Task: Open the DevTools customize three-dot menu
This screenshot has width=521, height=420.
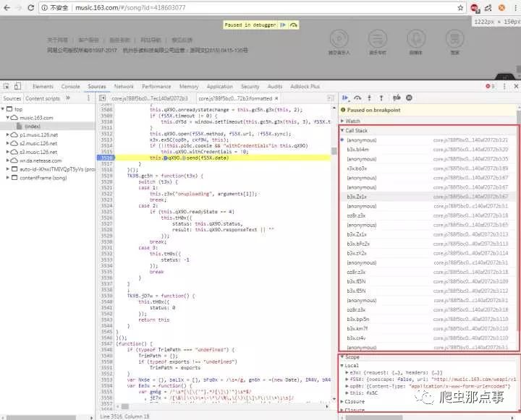Action: tap(504, 86)
